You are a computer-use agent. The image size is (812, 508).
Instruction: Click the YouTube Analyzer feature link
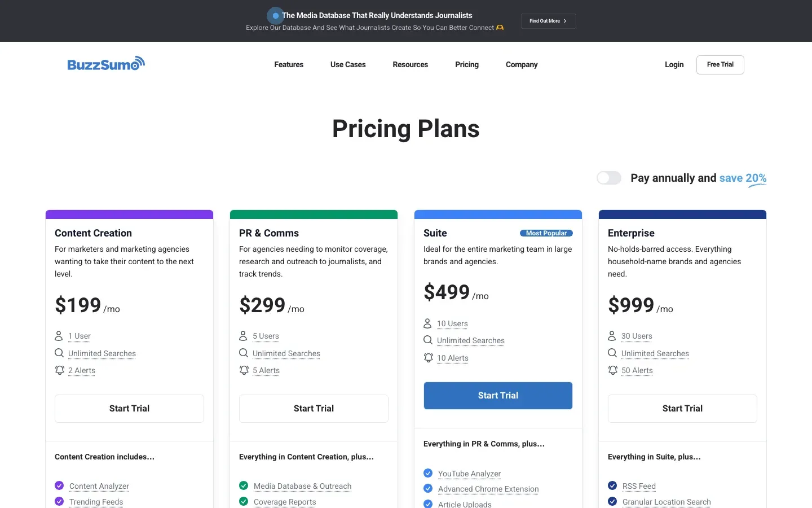tap(469, 474)
